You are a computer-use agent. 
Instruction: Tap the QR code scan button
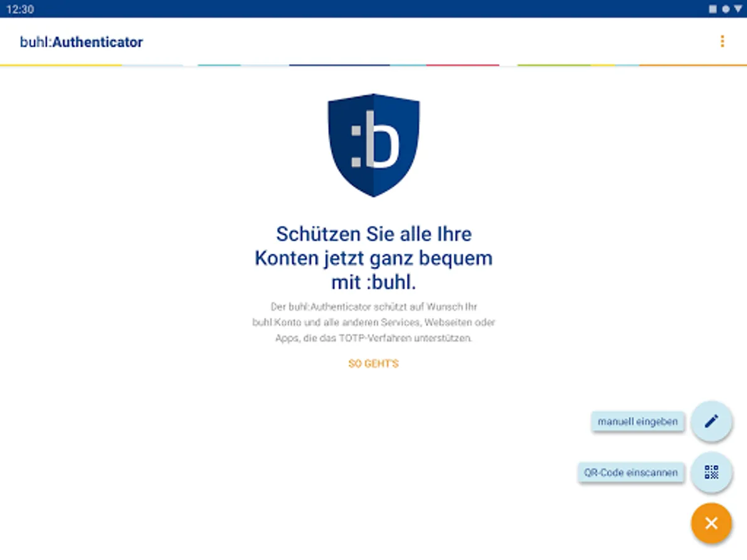tap(712, 472)
